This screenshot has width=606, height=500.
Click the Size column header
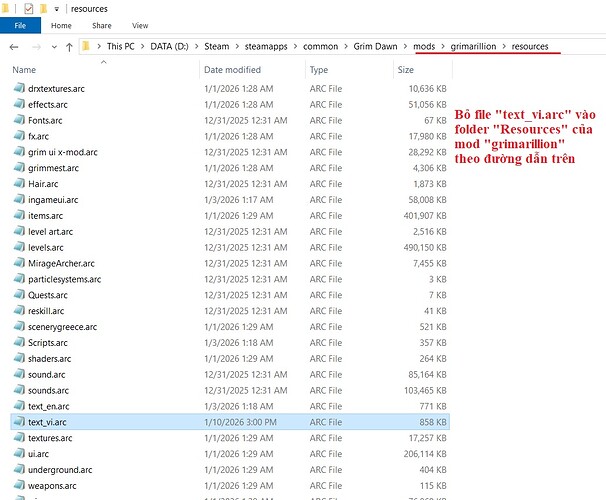point(405,70)
